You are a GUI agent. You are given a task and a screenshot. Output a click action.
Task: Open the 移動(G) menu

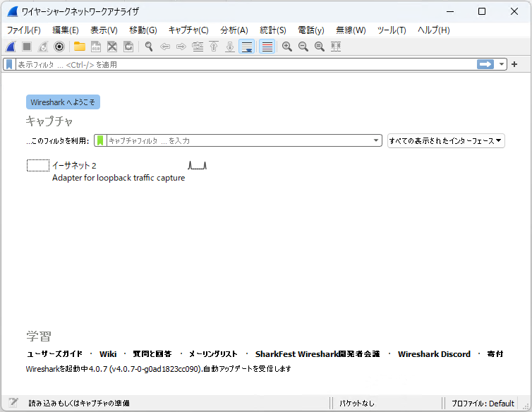point(143,30)
